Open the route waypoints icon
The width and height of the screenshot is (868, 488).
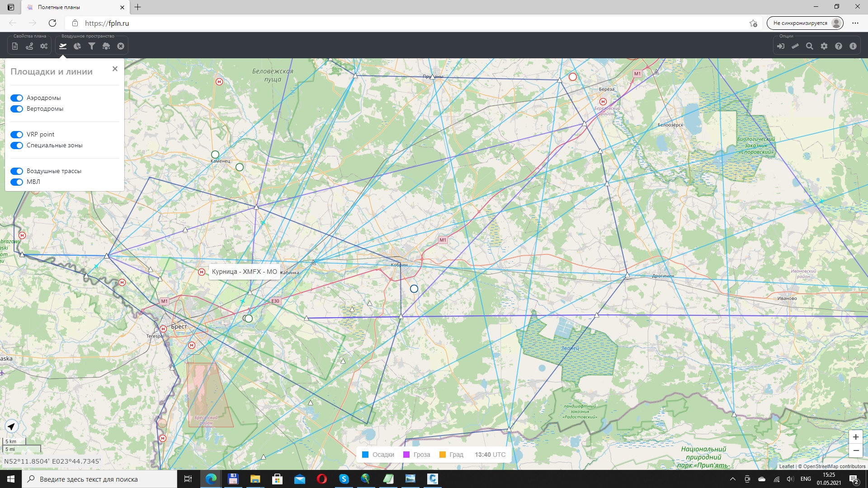pyautogui.click(x=29, y=46)
